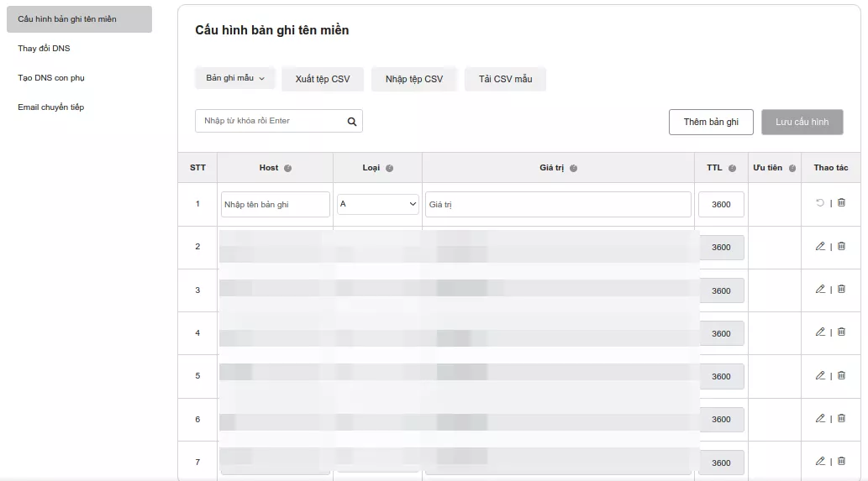
Task: Click the Loại column help icon
Action: (390, 168)
